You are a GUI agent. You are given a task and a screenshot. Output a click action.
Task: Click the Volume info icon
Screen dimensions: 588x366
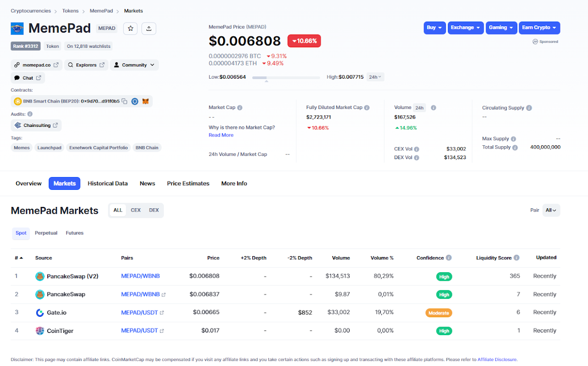point(433,108)
